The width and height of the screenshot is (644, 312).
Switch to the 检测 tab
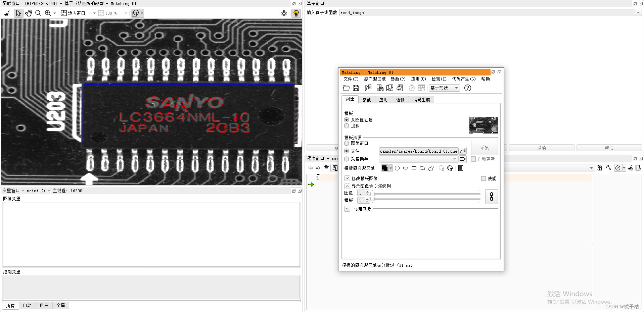400,100
